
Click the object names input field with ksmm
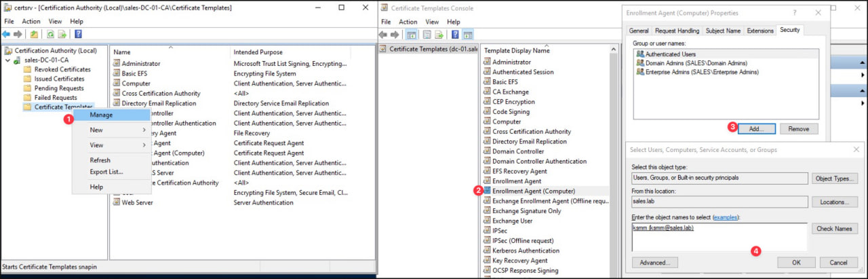(719, 237)
